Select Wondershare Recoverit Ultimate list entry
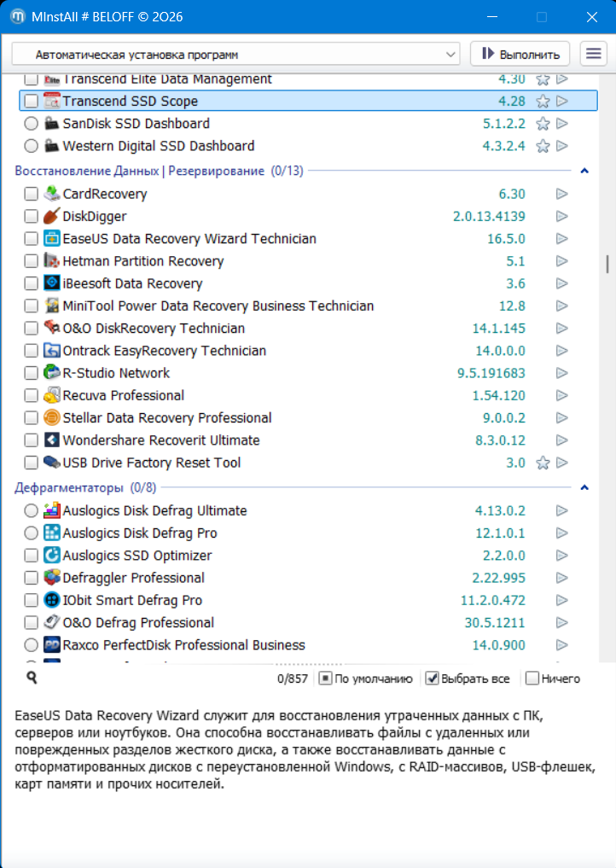The image size is (616, 868). [x=161, y=440]
